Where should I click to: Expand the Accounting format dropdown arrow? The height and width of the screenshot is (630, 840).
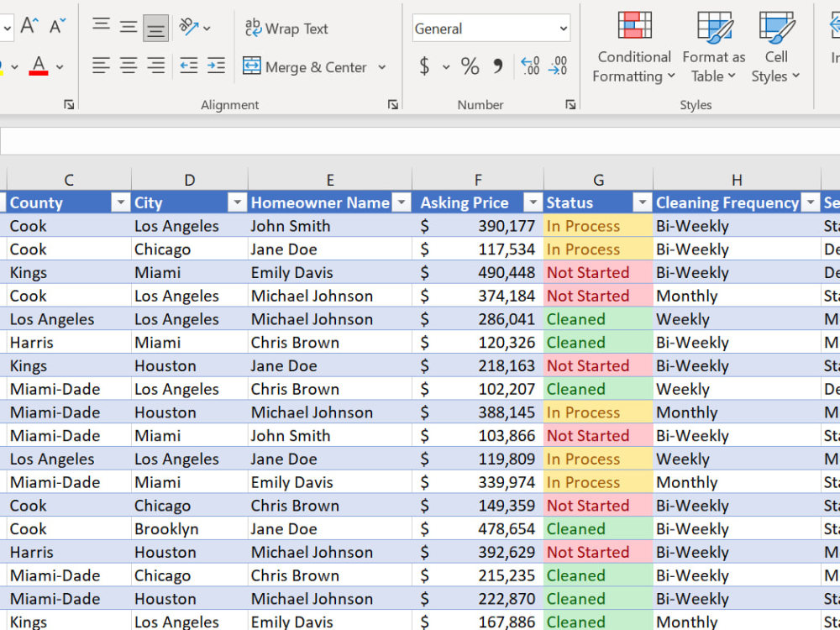pyautogui.click(x=446, y=67)
